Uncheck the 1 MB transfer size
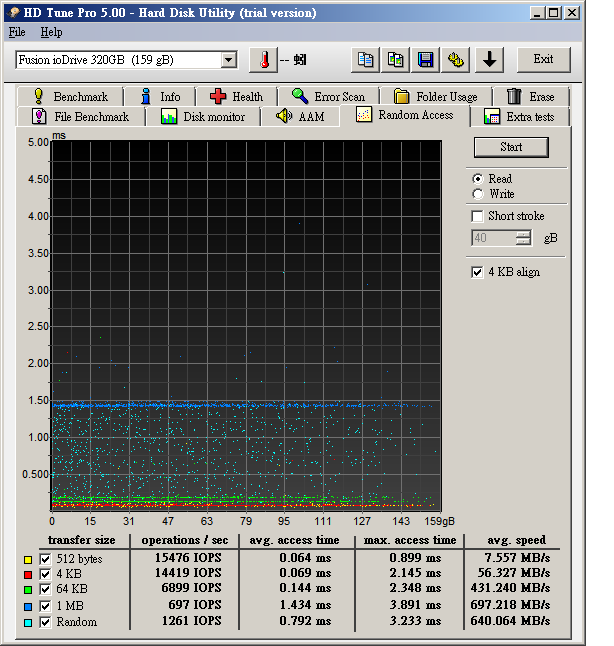614x646 pixels. coord(45,606)
